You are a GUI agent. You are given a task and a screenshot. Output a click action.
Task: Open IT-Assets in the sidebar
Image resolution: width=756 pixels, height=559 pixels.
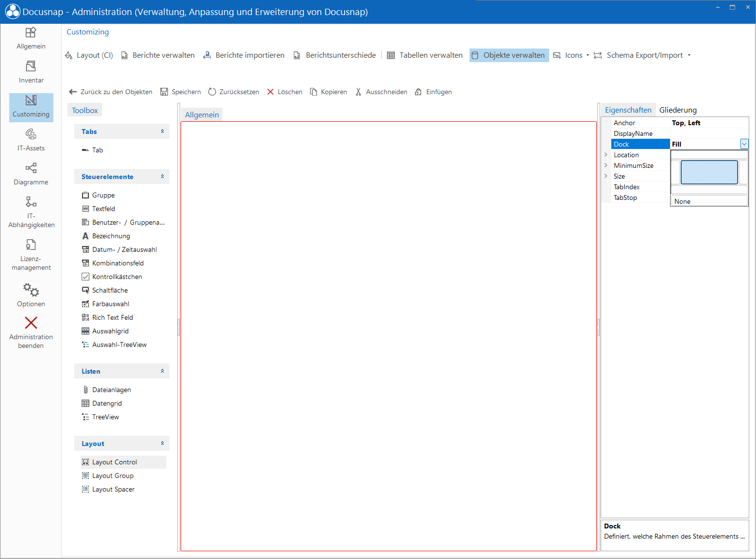tap(31, 140)
